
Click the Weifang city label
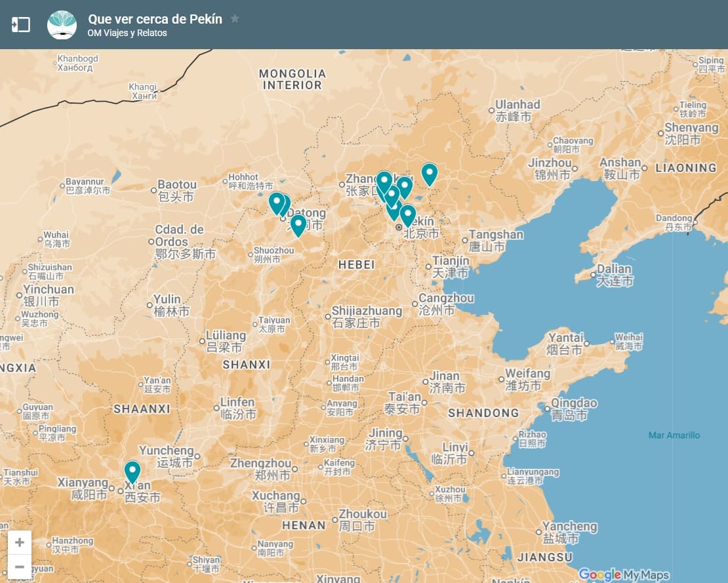click(x=527, y=379)
